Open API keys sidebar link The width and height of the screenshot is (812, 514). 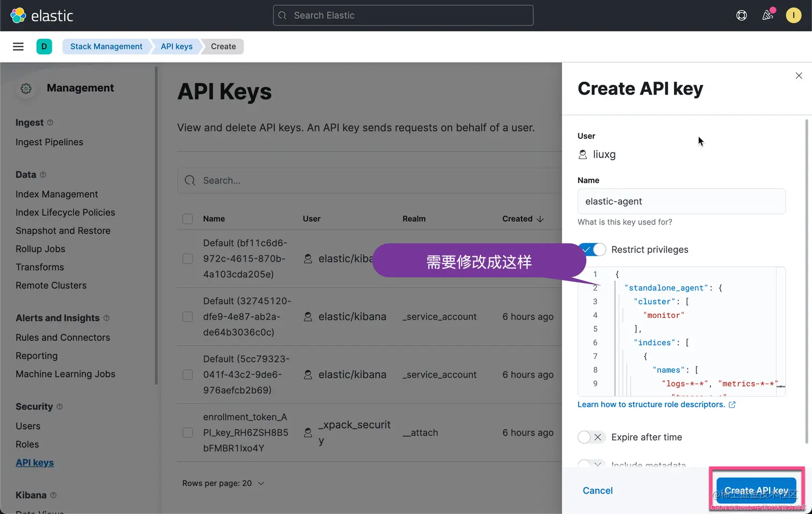pos(35,463)
